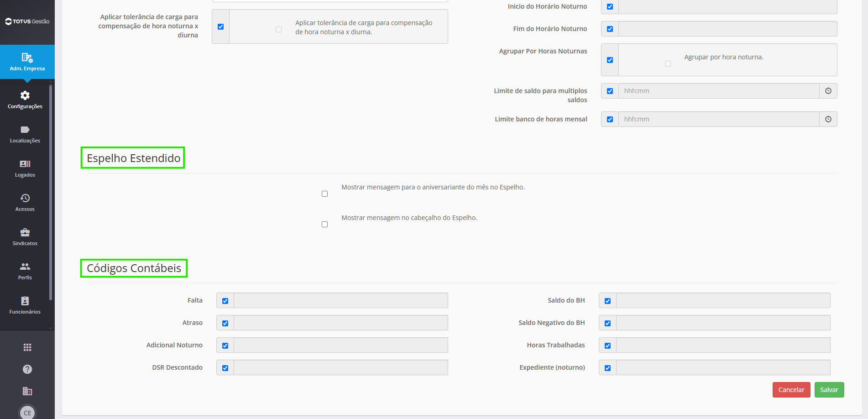Check 'Aplicar tolerância de carga para compensação' inner option
The width and height of the screenshot is (868, 419).
point(278,29)
